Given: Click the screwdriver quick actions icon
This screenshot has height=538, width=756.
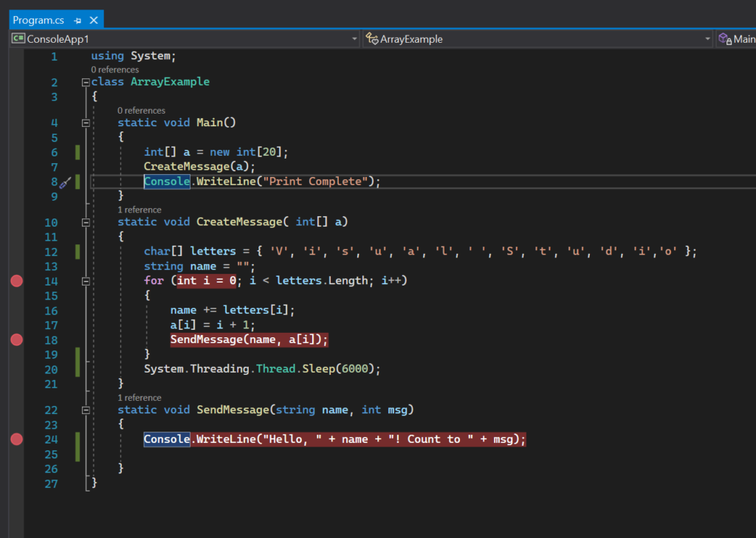Looking at the screenshot, I should [64, 182].
